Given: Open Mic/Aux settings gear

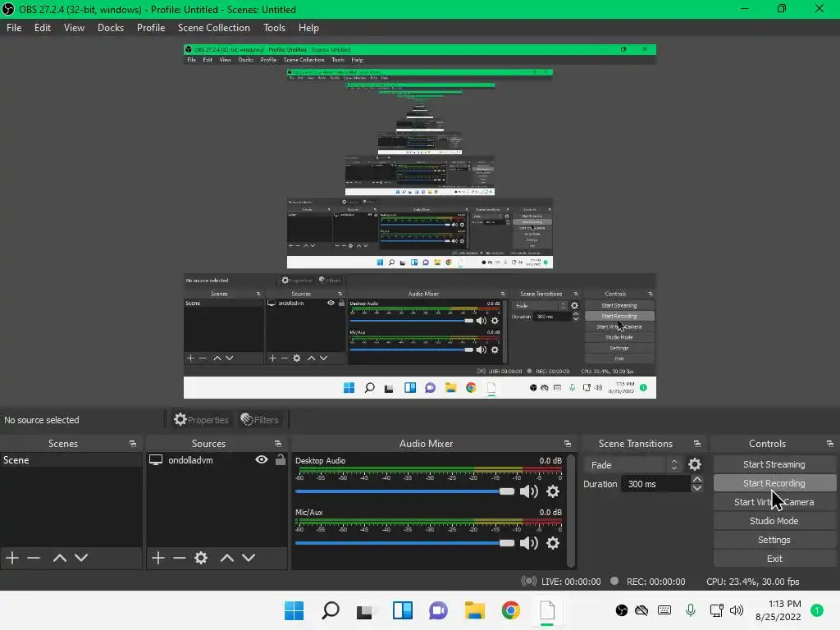Looking at the screenshot, I should click(553, 543).
